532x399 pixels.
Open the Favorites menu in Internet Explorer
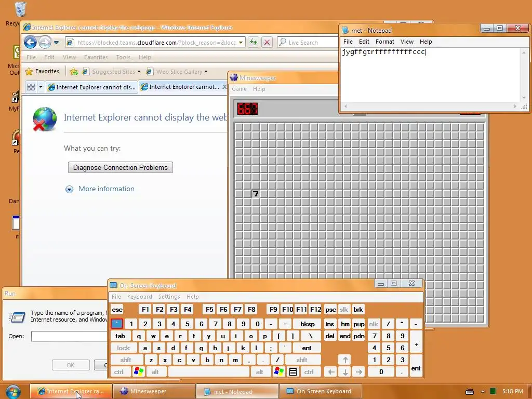tap(96, 57)
